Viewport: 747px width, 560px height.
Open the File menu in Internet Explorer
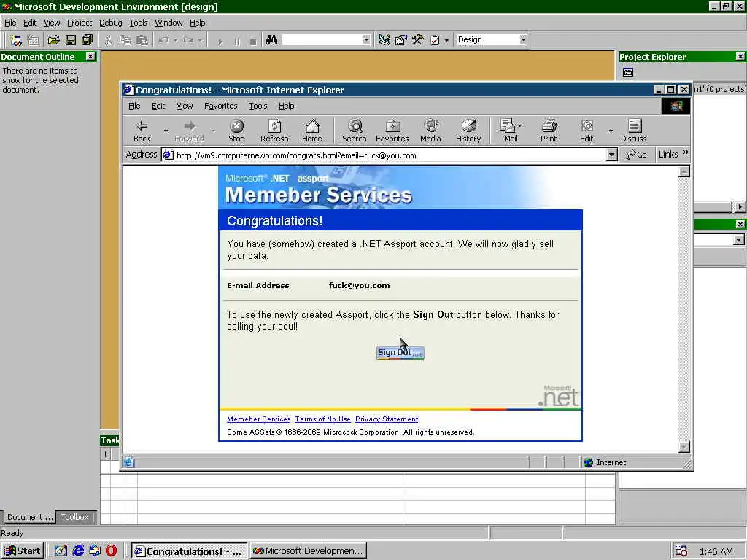(134, 106)
